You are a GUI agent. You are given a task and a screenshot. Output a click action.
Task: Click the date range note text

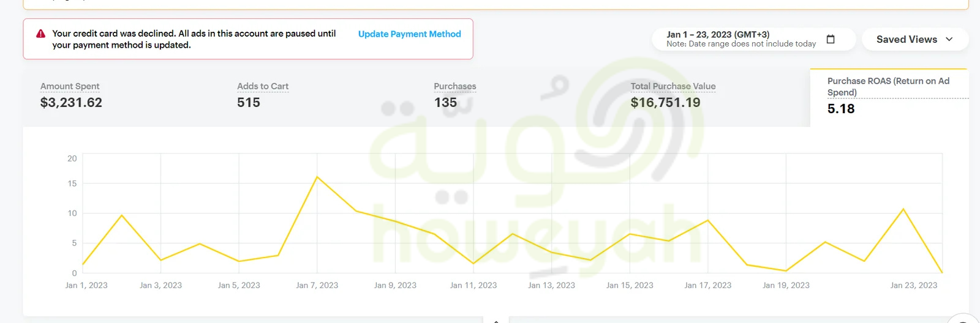tap(741, 44)
